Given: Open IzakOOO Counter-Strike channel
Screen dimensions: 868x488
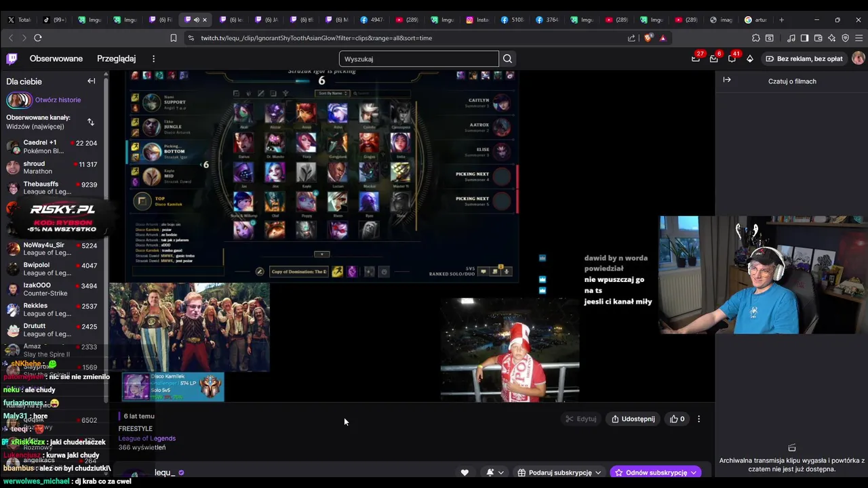Looking at the screenshot, I should click(53, 289).
